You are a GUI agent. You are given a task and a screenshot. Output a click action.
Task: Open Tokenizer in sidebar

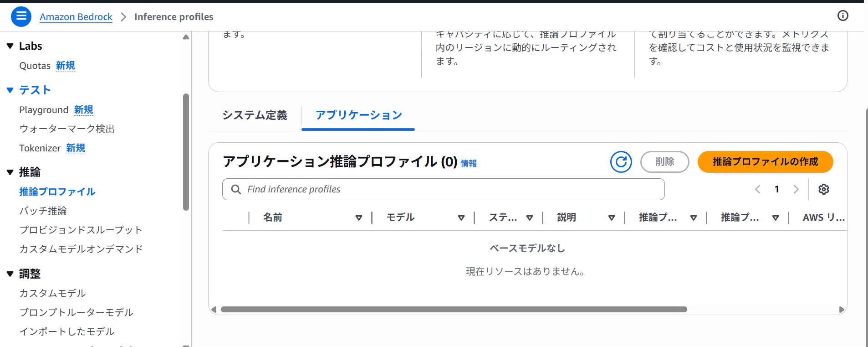(40, 148)
